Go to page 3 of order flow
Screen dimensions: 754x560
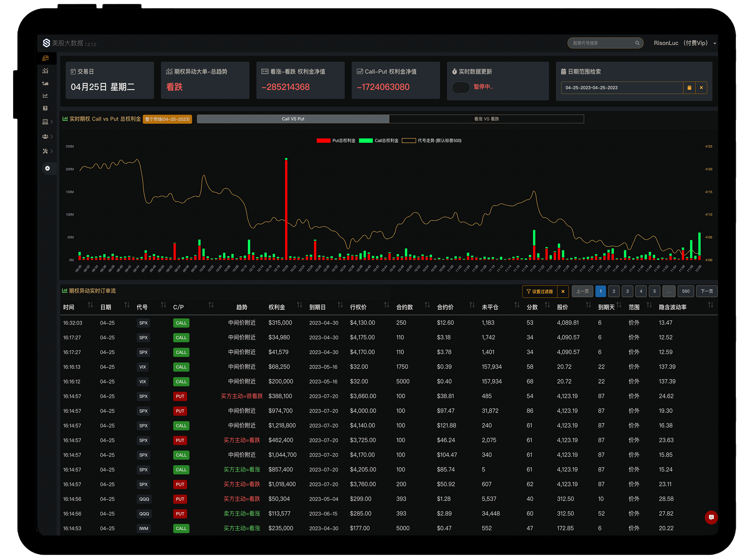coord(627,291)
